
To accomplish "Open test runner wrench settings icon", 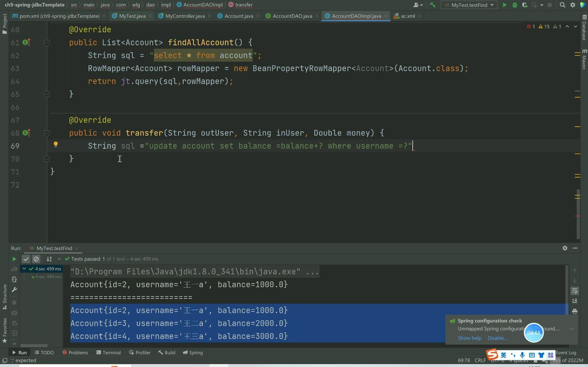I will tap(14, 289).
